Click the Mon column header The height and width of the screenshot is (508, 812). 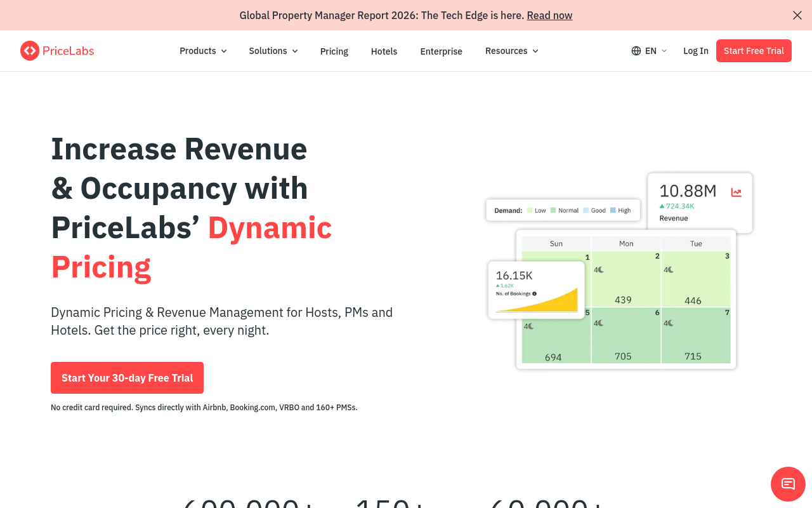626,244
